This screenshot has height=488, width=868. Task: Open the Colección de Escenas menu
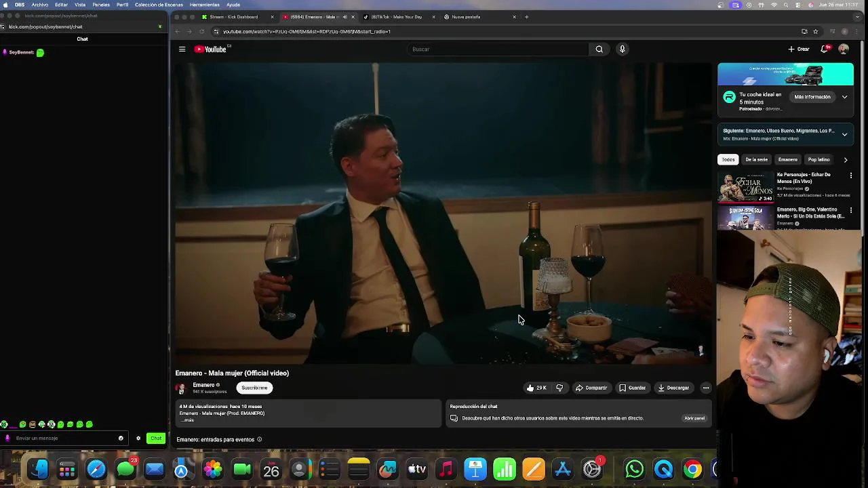pyautogui.click(x=159, y=5)
